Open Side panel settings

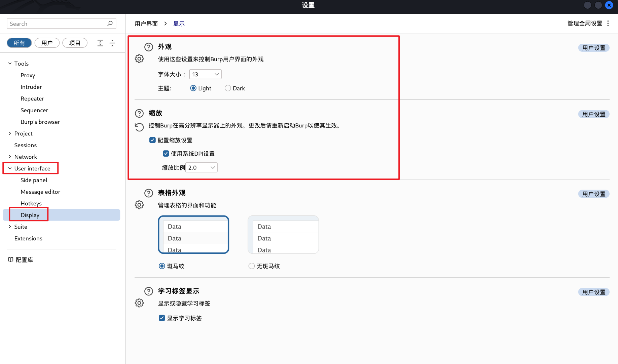(34, 180)
